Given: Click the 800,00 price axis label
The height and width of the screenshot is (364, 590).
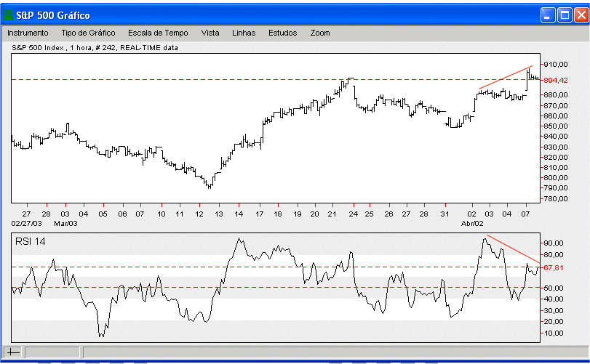Looking at the screenshot, I should 556,178.
